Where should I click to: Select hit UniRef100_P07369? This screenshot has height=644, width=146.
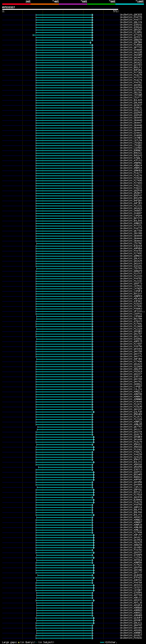pyautogui.click(x=131, y=72)
